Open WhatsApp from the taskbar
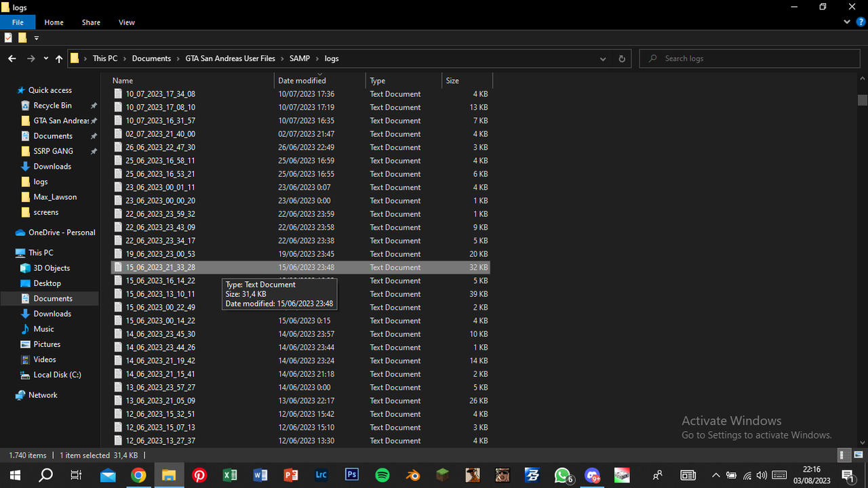The height and width of the screenshot is (488, 868). pyautogui.click(x=563, y=475)
